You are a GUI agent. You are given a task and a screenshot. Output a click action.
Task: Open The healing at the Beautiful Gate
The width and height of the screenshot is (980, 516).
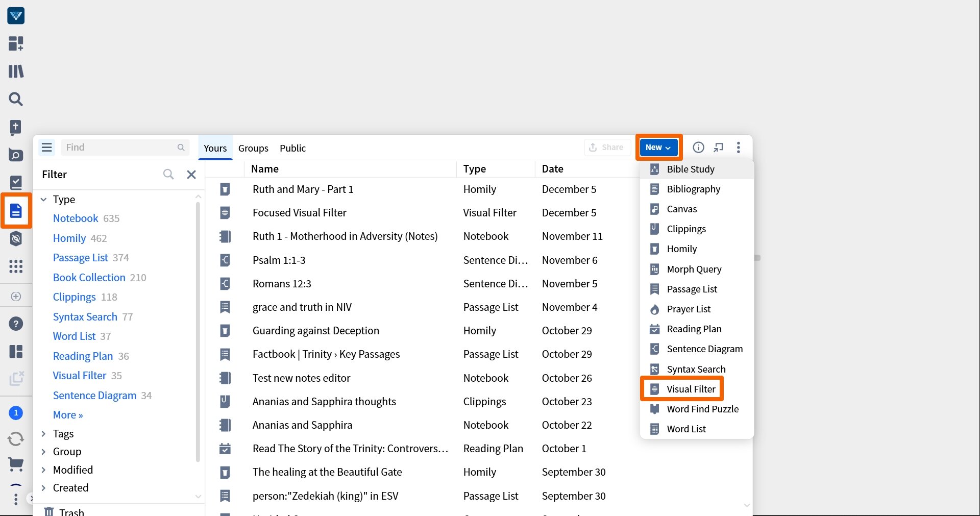coord(327,472)
